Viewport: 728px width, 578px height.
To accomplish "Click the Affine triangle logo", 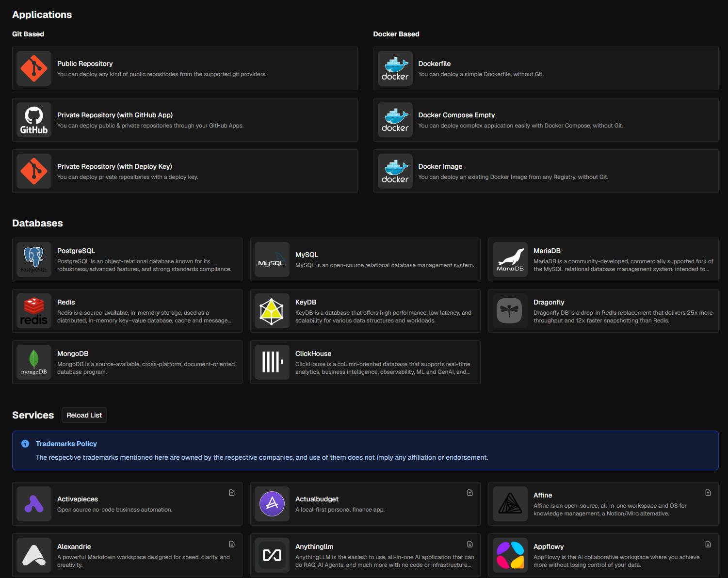I will tap(510, 504).
